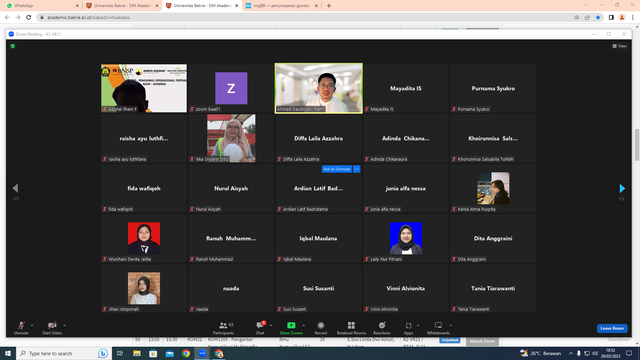This screenshot has height=360, width=640.
Task: Switch to the WhatsApp browser tab
Action: pyautogui.click(x=41, y=6)
